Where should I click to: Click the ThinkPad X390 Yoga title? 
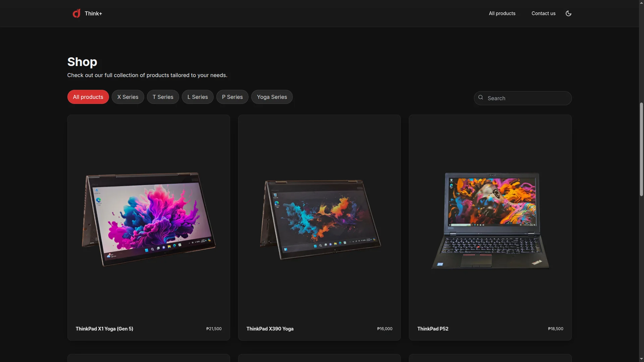coord(270,329)
